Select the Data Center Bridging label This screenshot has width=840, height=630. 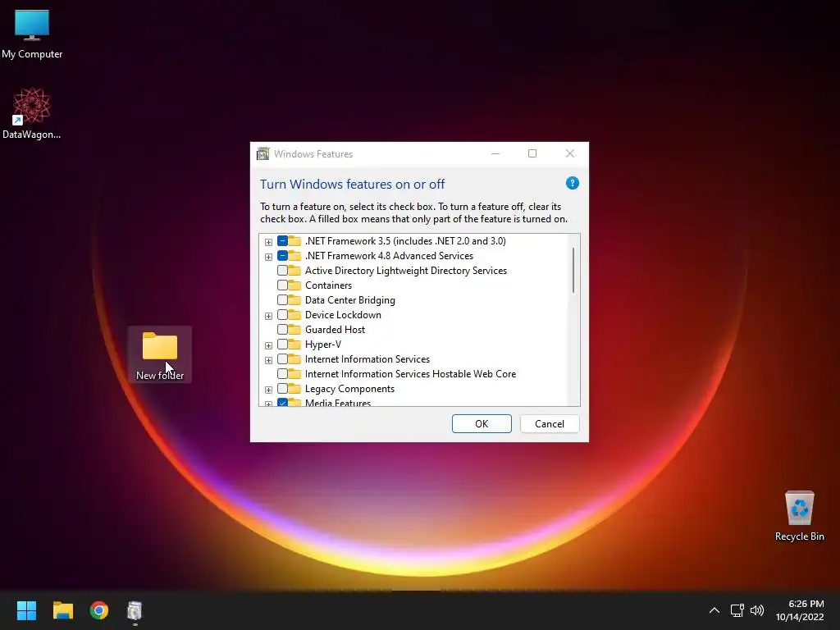click(349, 300)
